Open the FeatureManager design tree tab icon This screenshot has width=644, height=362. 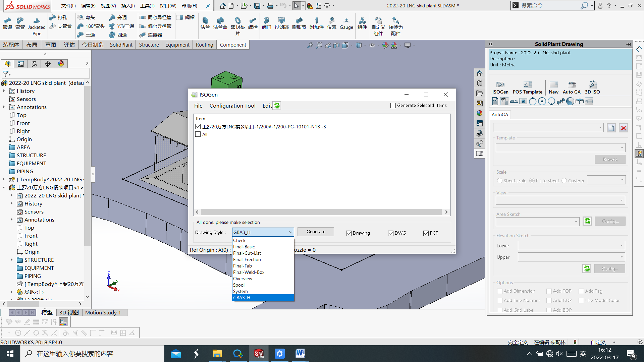pos(8,64)
